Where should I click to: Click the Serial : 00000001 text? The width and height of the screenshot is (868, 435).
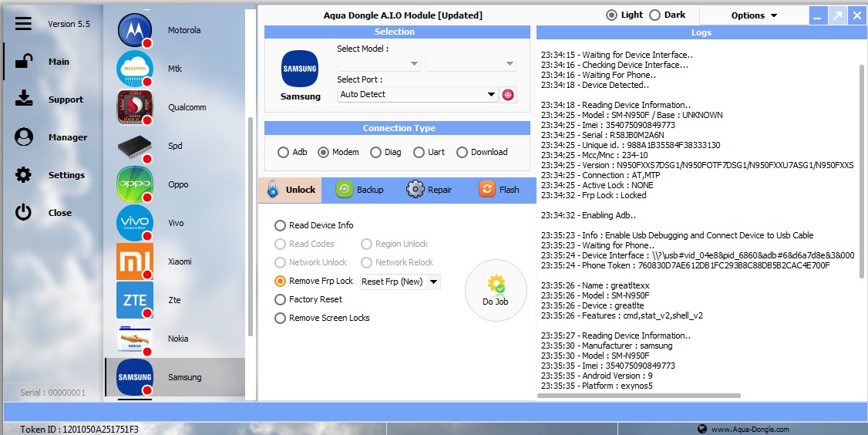tap(53, 393)
